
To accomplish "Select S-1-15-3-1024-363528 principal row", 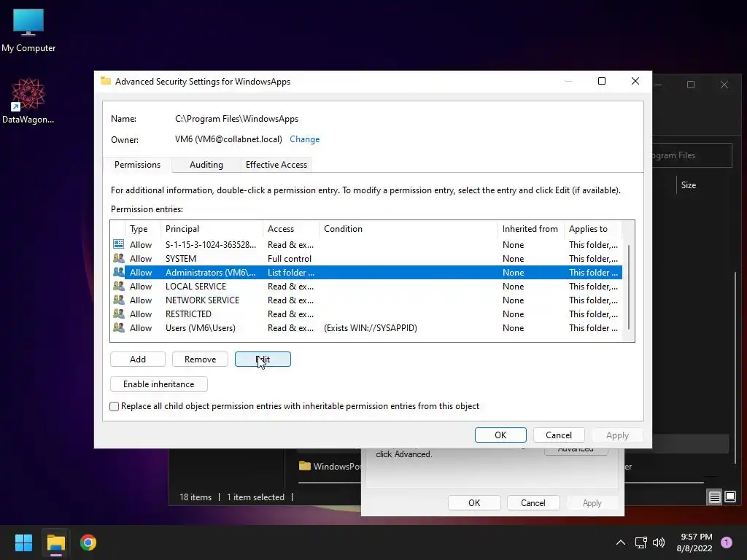I will pos(366,245).
